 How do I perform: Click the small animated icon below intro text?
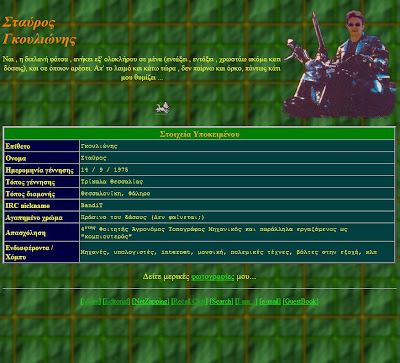click(163, 108)
